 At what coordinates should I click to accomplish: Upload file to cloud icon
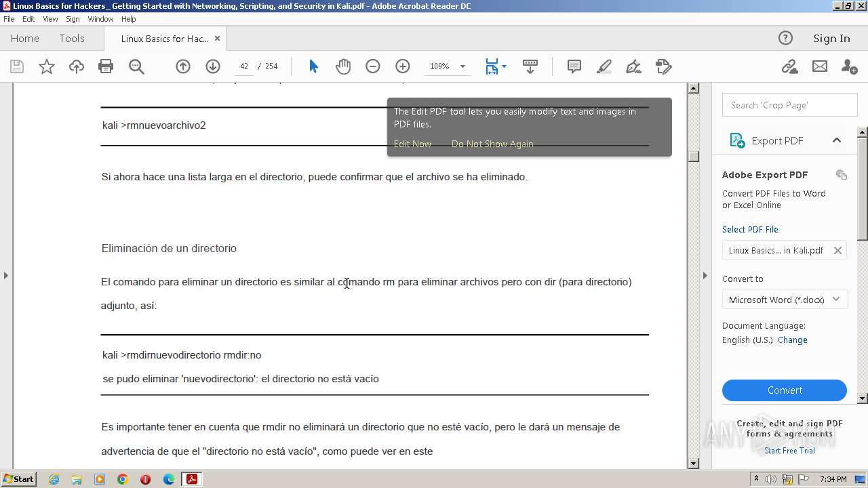tap(77, 66)
